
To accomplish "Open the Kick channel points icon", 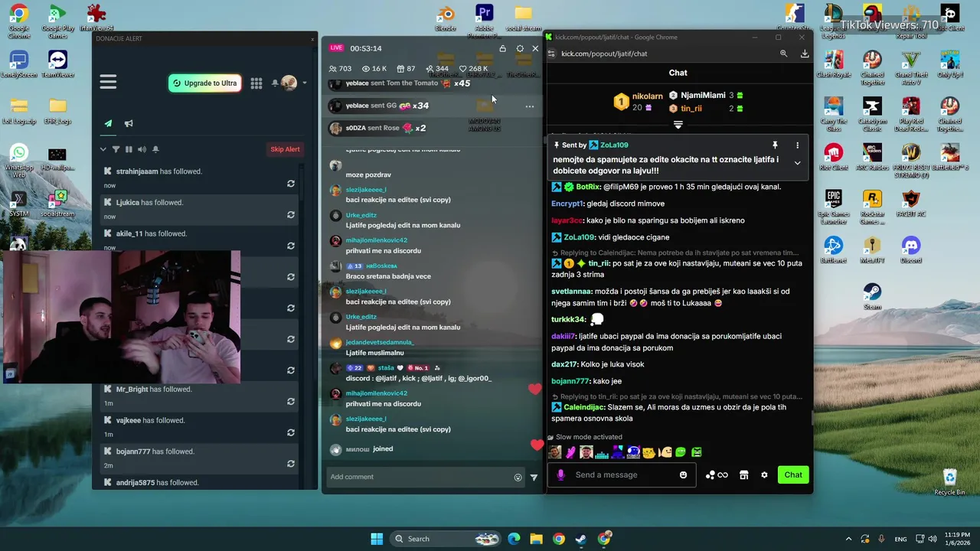I will (717, 474).
